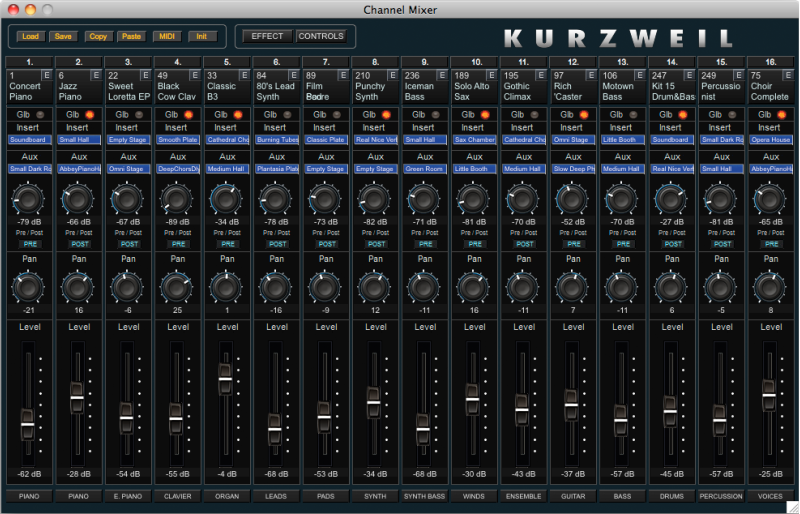800x514 pixels.
Task: Toggle Pre/Post switch on channel 3
Action: tap(127, 243)
